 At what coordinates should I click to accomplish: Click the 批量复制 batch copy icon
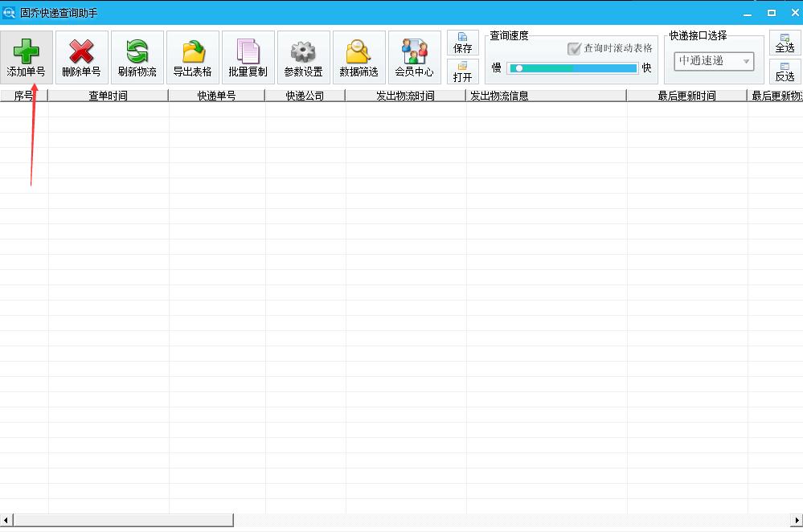coord(248,56)
